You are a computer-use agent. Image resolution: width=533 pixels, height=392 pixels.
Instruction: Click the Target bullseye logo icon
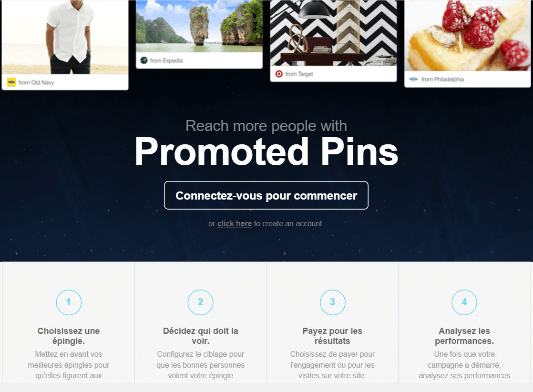pyautogui.click(x=279, y=74)
